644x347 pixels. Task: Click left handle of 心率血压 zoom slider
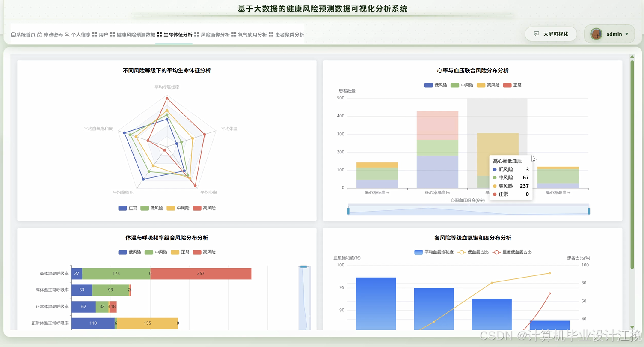[348, 211]
